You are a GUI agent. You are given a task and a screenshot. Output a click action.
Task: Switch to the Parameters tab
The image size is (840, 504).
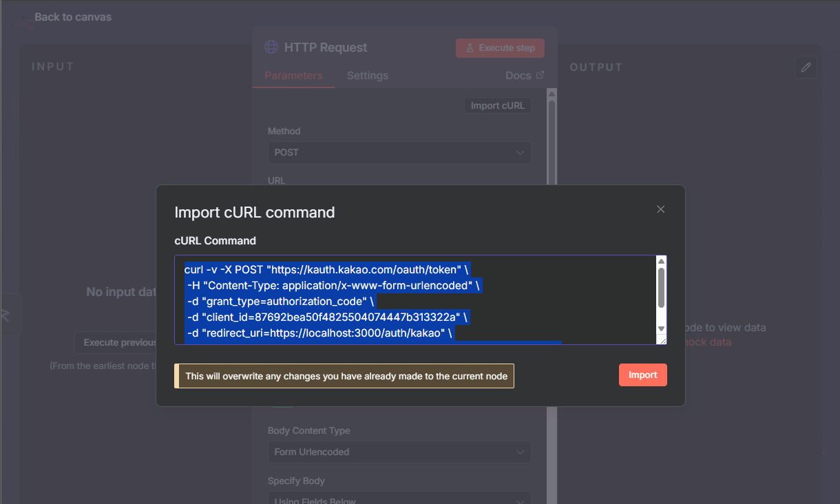tap(293, 76)
